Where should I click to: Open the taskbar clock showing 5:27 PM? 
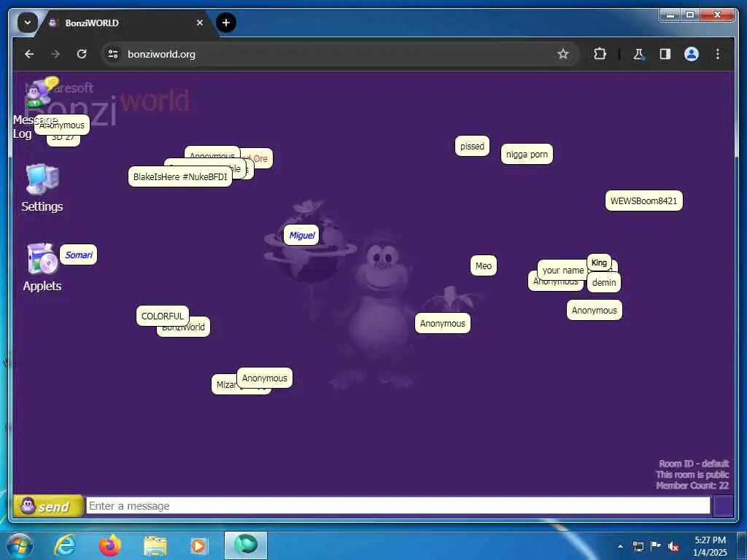coord(710,546)
